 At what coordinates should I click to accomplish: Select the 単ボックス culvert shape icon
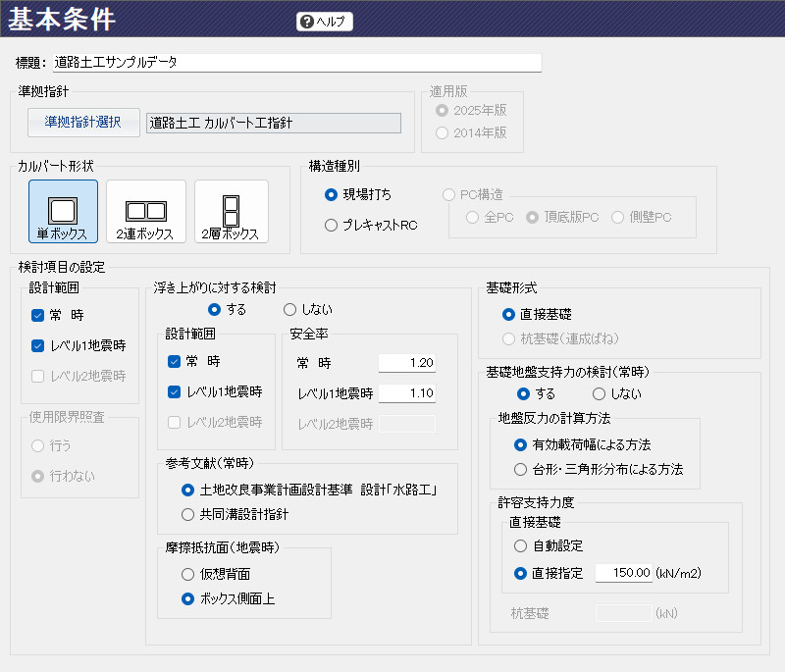[x=63, y=212]
